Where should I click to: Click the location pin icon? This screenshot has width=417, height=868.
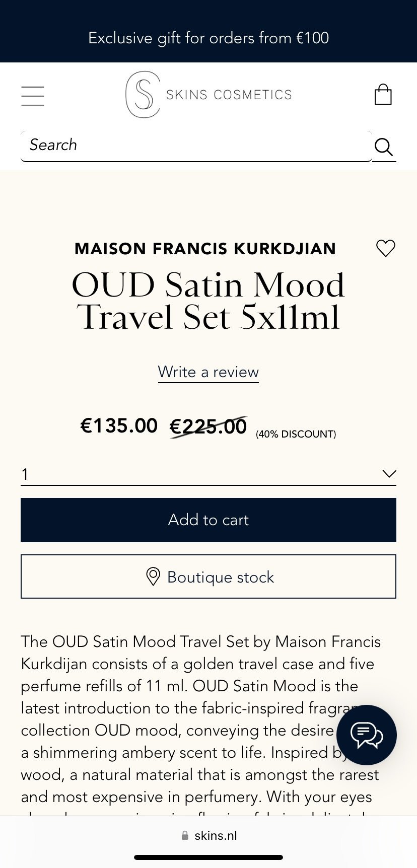153,576
